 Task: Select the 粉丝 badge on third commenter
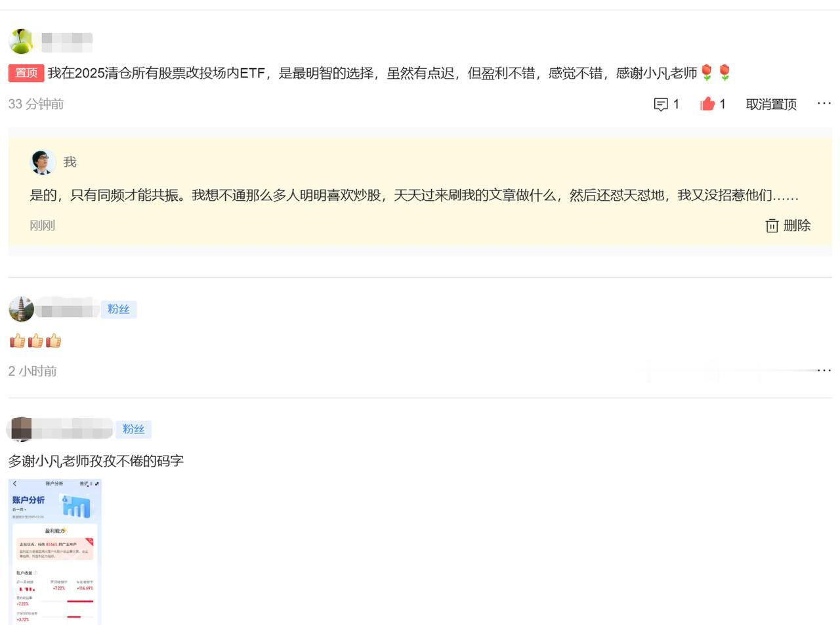[x=133, y=429]
